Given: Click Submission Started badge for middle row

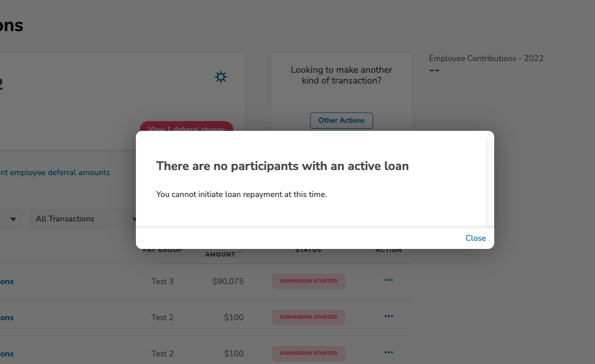Looking at the screenshot, I should tap(308, 317).
